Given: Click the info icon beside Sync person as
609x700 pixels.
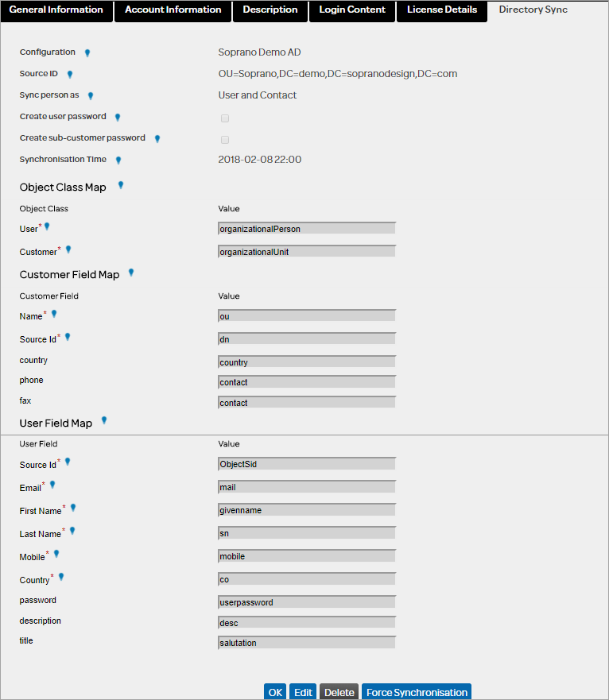Looking at the screenshot, I should click(x=91, y=96).
